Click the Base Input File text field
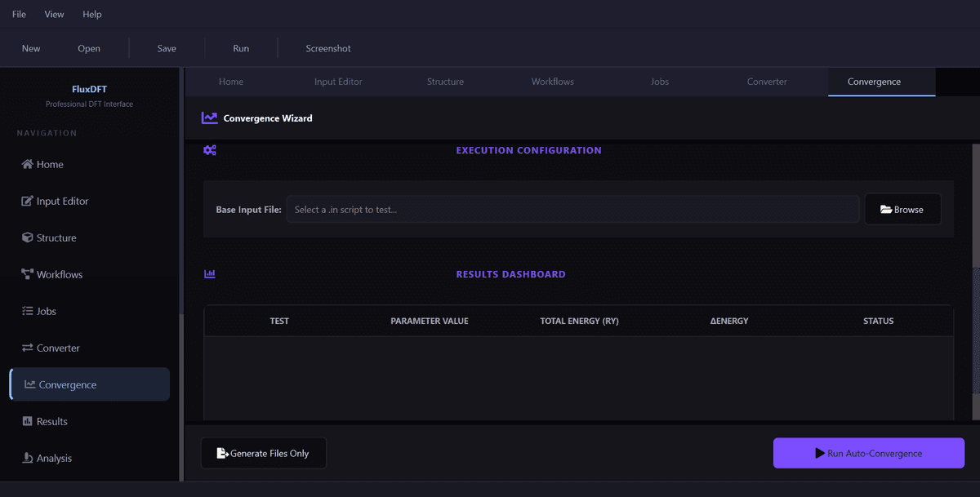The height and width of the screenshot is (497, 980). pos(572,209)
